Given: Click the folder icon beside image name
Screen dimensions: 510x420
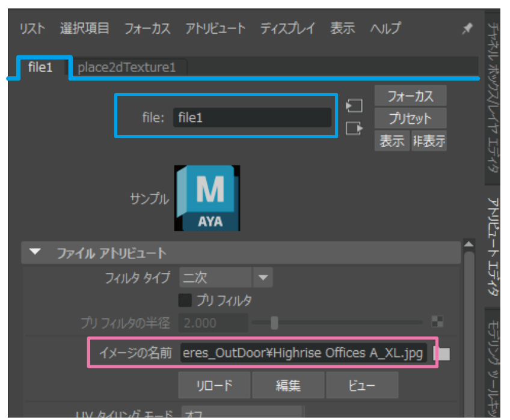Looking at the screenshot, I should [x=443, y=355].
